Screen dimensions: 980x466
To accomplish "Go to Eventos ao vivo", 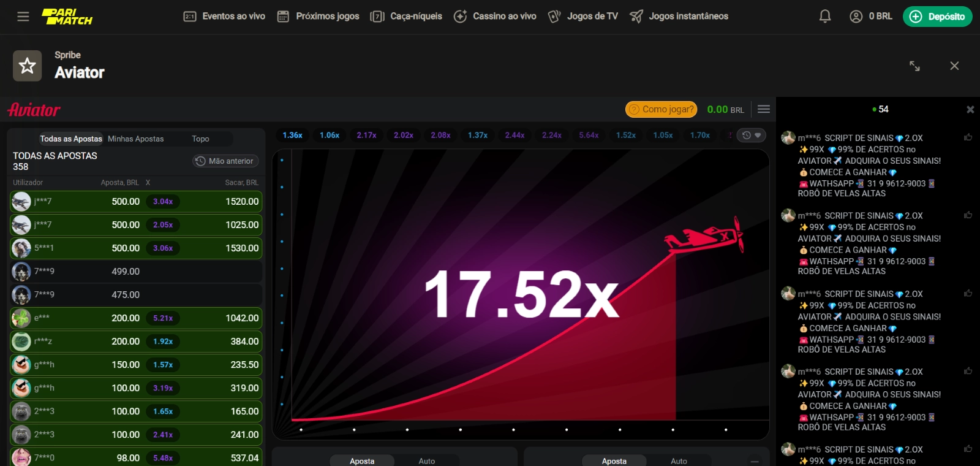I will 225,17.
